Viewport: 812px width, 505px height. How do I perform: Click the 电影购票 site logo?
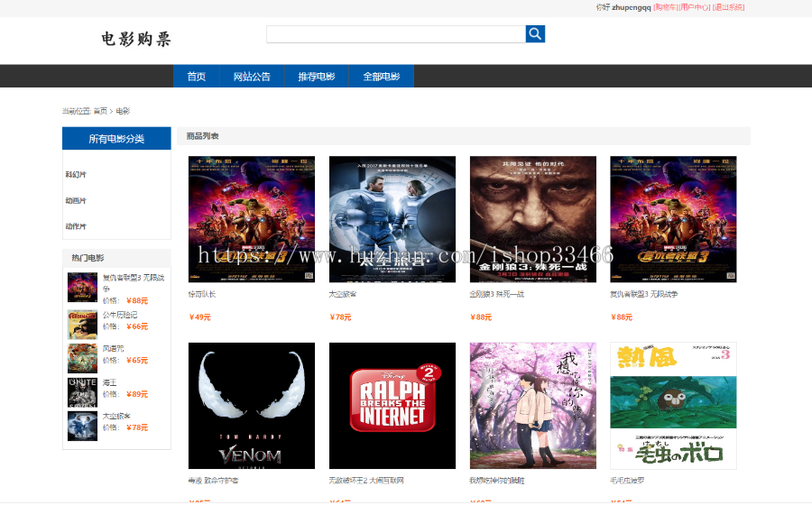[x=135, y=39]
